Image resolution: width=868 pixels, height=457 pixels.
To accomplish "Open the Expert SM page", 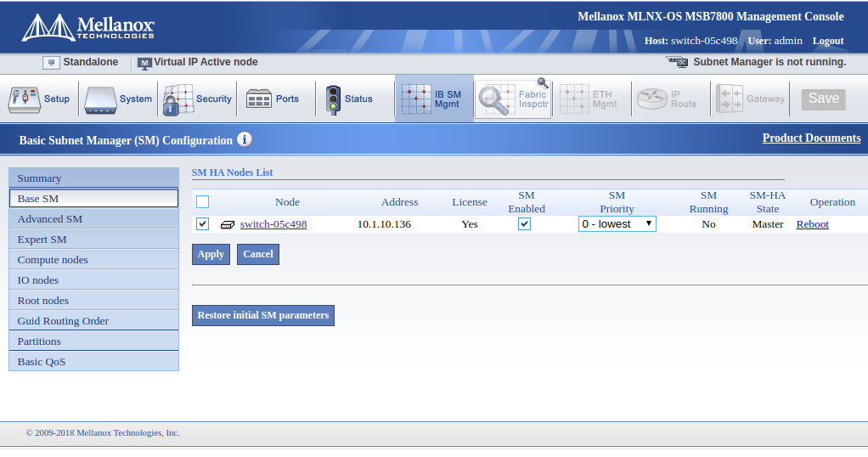I will (x=94, y=240).
